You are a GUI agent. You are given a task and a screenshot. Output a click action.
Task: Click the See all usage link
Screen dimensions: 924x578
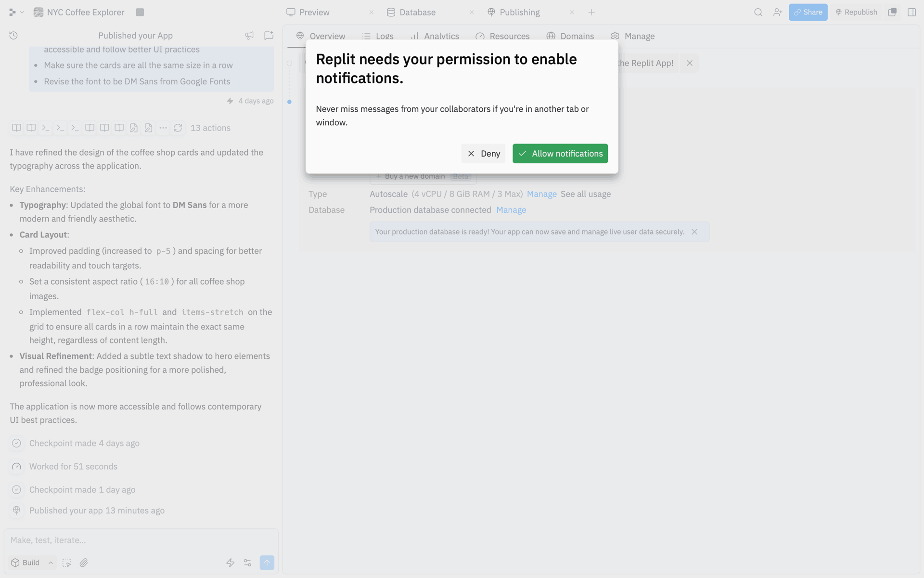[x=586, y=194]
